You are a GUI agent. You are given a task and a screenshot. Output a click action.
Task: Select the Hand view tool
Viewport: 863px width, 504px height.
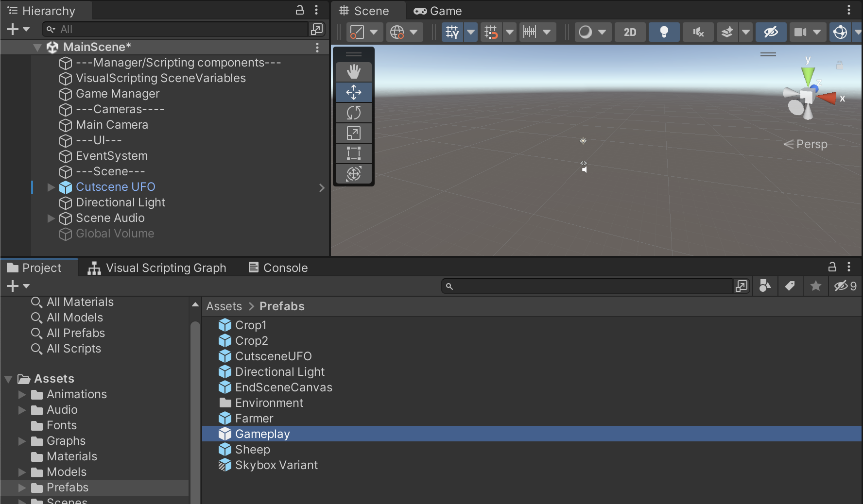pyautogui.click(x=353, y=72)
